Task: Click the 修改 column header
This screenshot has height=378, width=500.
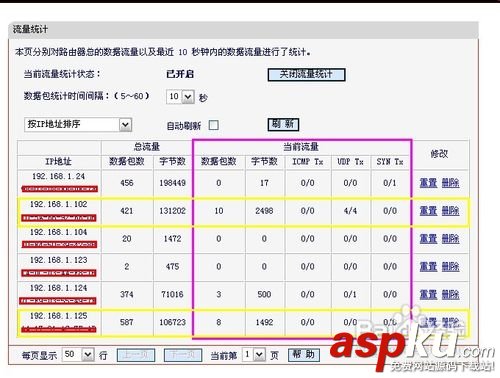Action: coord(439,154)
